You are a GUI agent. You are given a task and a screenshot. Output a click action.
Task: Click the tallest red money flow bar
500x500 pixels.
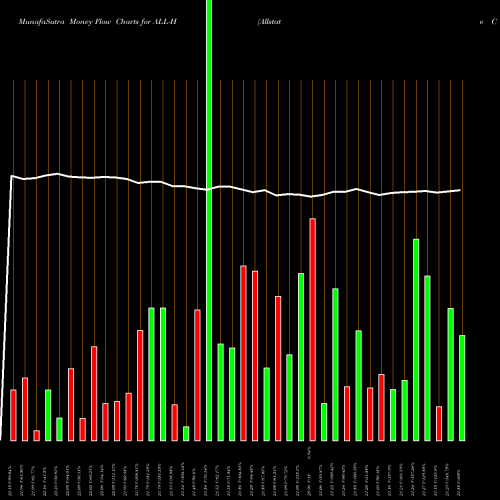click(x=313, y=330)
